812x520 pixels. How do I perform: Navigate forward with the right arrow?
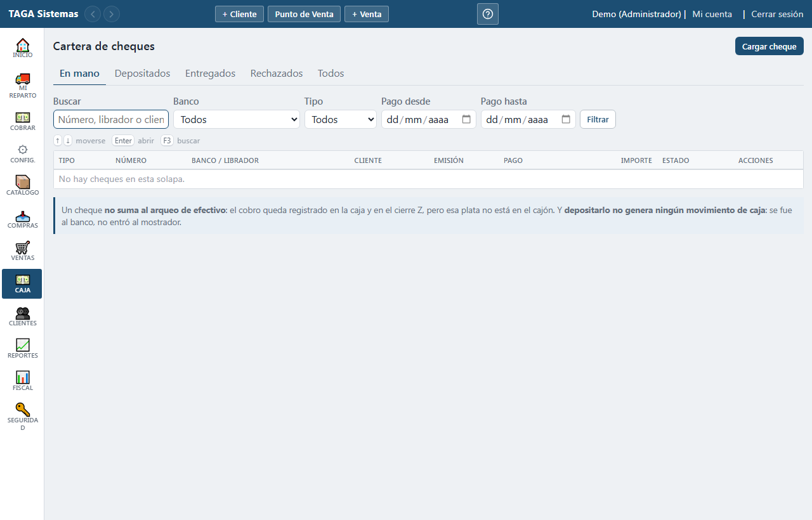click(112, 14)
